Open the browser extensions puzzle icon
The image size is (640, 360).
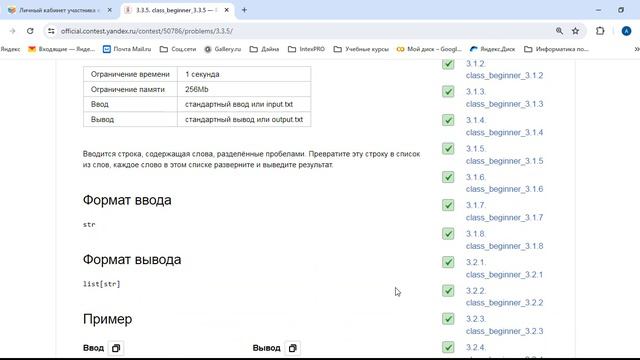[x=600, y=31]
